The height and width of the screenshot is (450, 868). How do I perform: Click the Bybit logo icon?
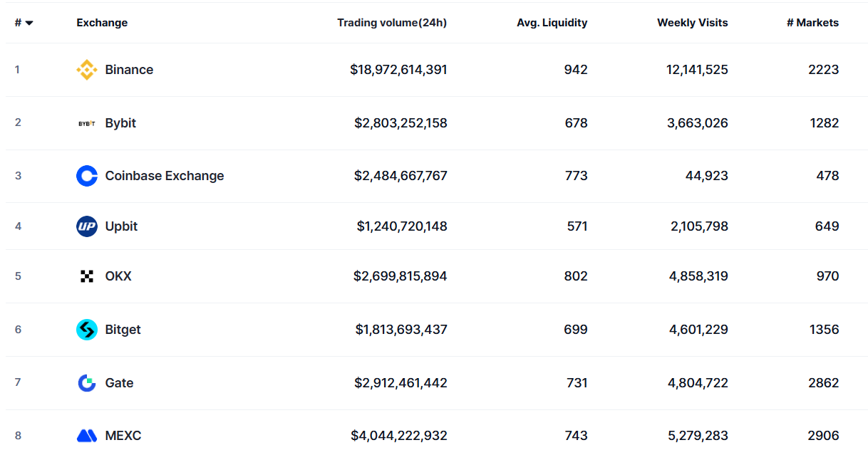click(x=86, y=123)
